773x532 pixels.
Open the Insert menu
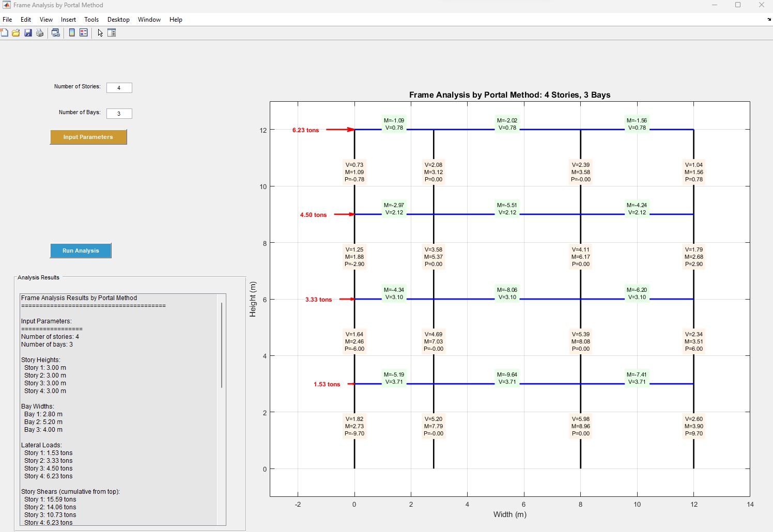pyautogui.click(x=68, y=20)
